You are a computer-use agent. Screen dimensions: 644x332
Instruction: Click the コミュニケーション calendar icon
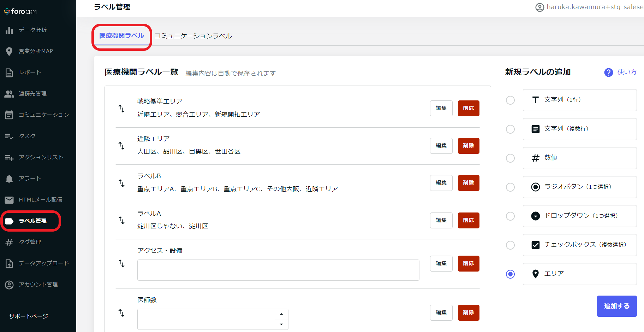(x=9, y=115)
